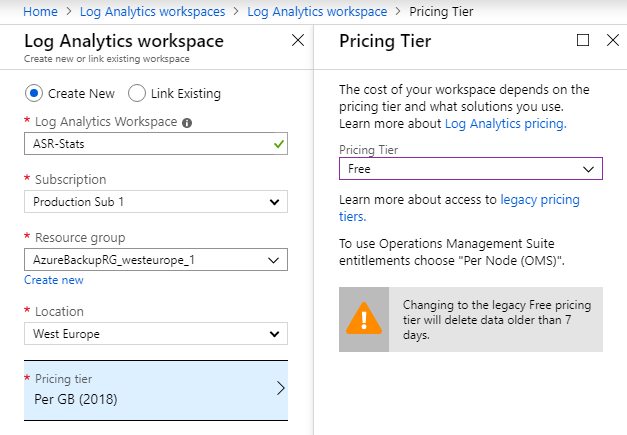The image size is (627, 435).
Task: Click the Location field label
Action: click(x=59, y=311)
